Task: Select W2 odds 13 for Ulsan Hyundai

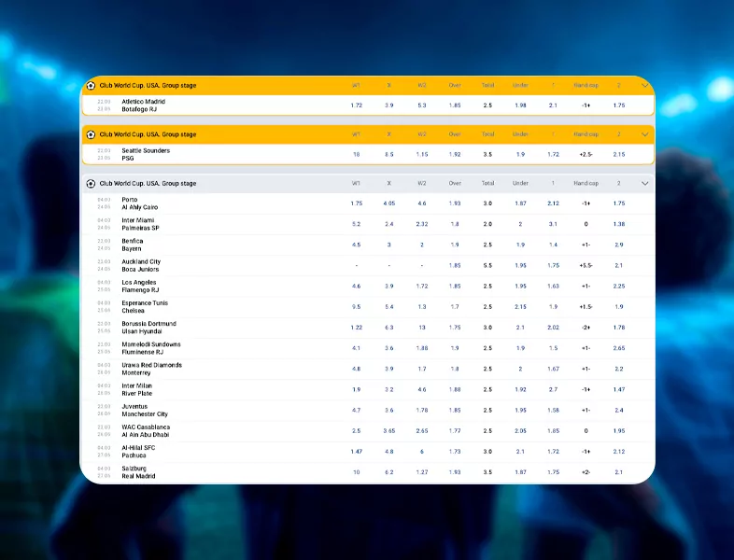Action: [x=422, y=328]
